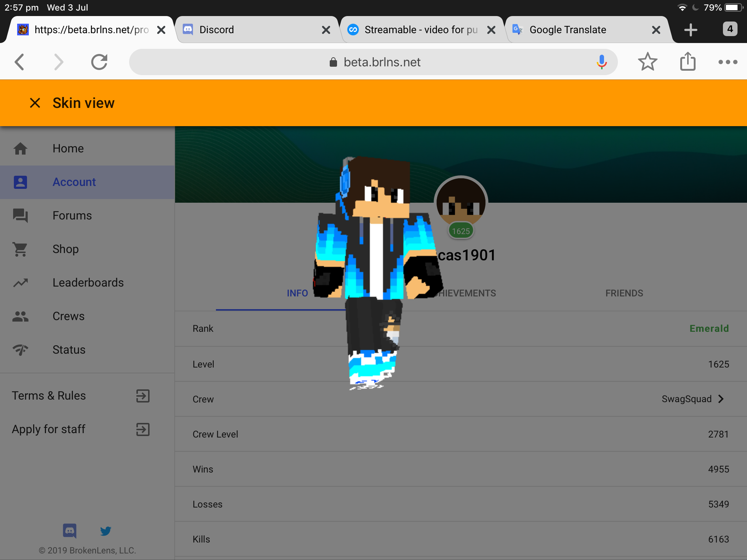
Task: Switch to the INFO tab
Action: pyautogui.click(x=297, y=293)
